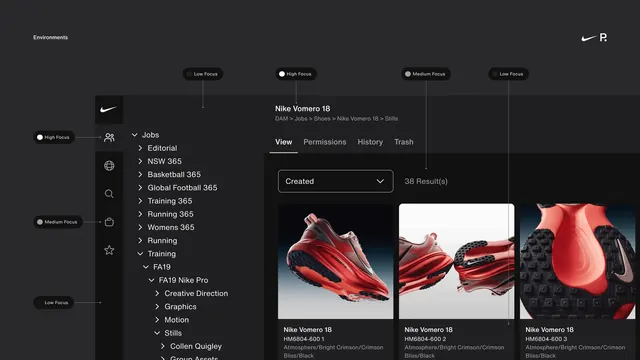Select the Graphics folder

pos(180,307)
